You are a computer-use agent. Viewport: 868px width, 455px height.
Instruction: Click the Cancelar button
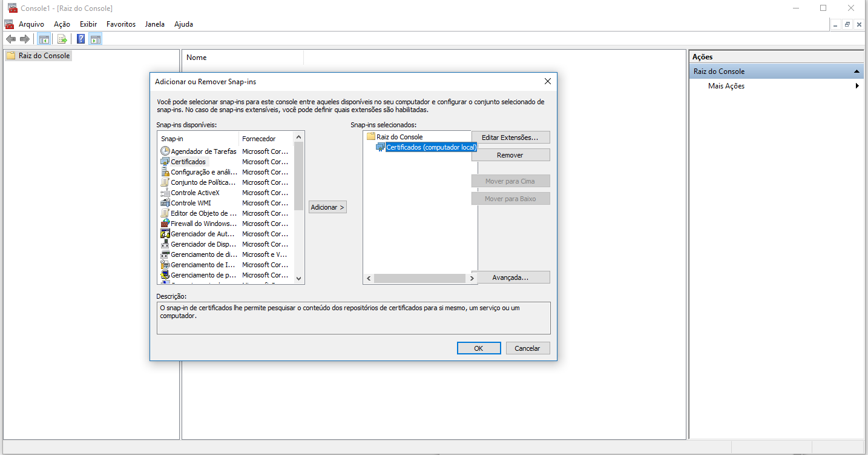(x=527, y=348)
